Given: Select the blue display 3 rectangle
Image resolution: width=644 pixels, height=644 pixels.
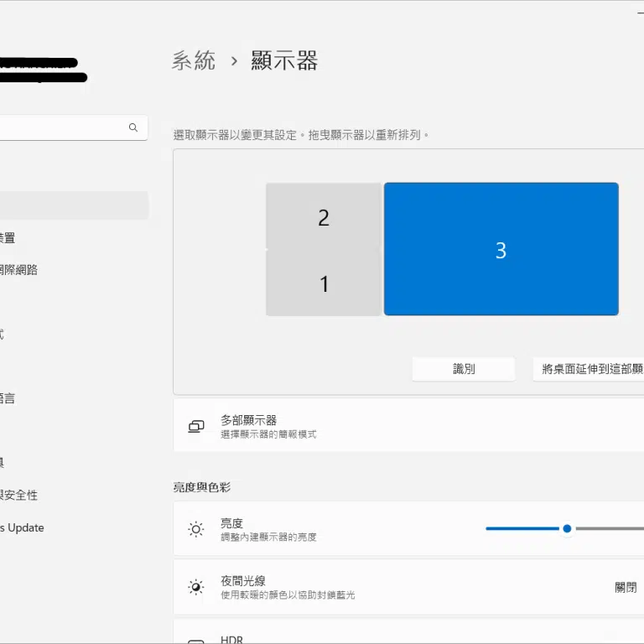Looking at the screenshot, I should tap(501, 249).
